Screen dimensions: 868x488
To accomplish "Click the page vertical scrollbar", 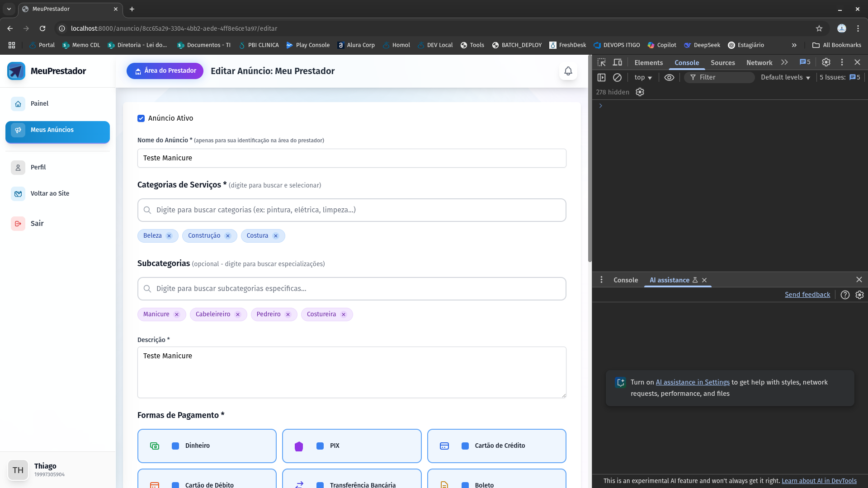I will (x=590, y=158).
